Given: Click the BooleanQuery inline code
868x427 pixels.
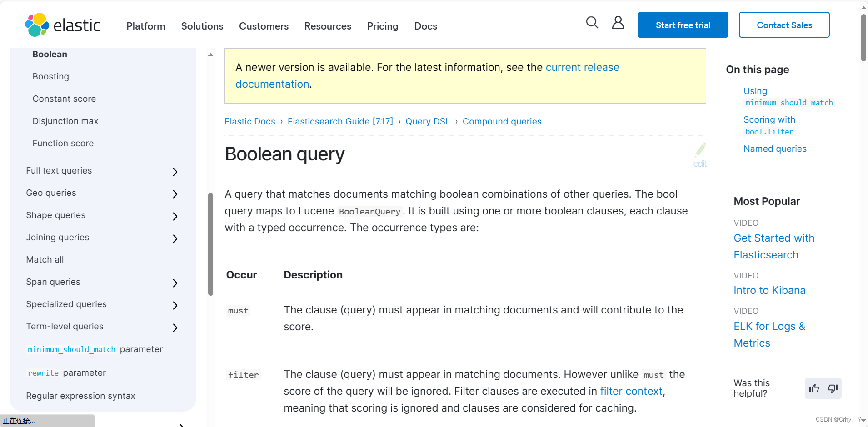Looking at the screenshot, I should pyautogui.click(x=370, y=211).
